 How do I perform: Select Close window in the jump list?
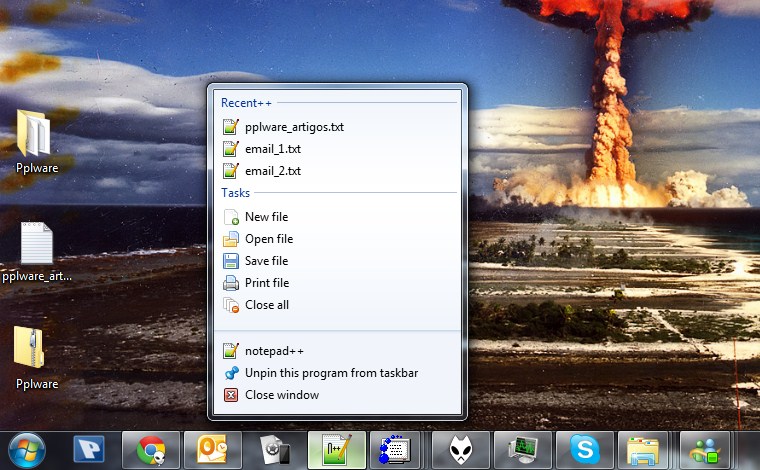(x=337, y=395)
